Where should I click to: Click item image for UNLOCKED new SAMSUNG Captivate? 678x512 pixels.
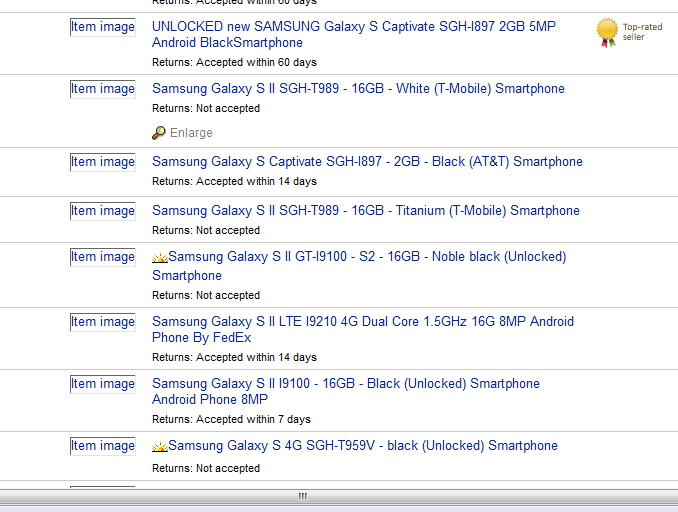coord(103,27)
